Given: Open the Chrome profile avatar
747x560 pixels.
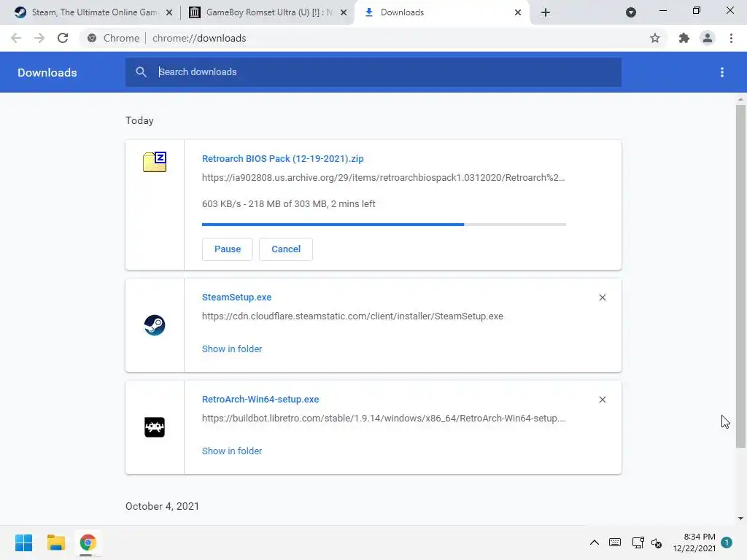Looking at the screenshot, I should [x=708, y=38].
